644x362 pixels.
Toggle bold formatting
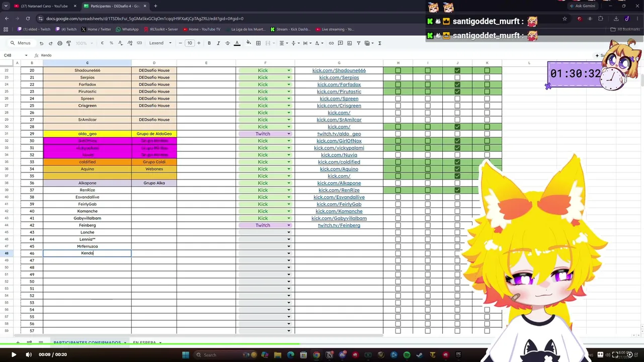[x=209, y=43]
